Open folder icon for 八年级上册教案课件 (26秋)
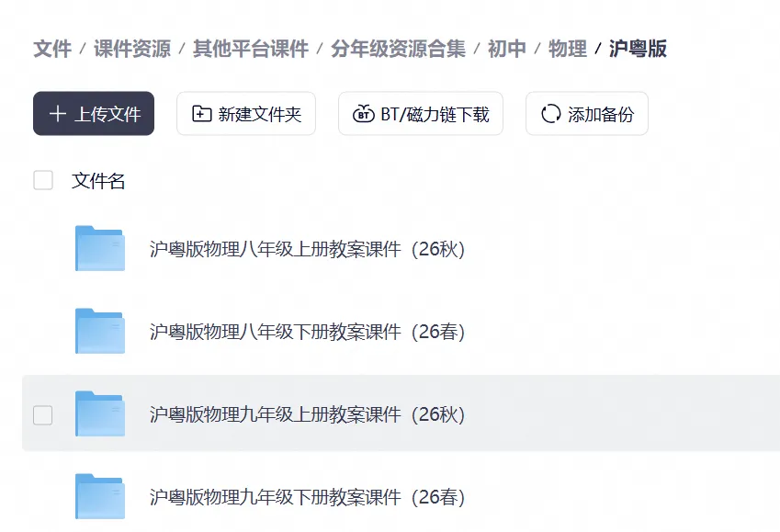This screenshot has height=532, width=780. (x=100, y=248)
